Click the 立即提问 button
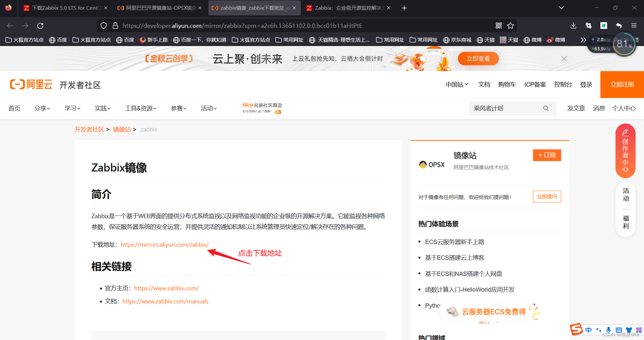This screenshot has width=644, height=340. pos(547,197)
